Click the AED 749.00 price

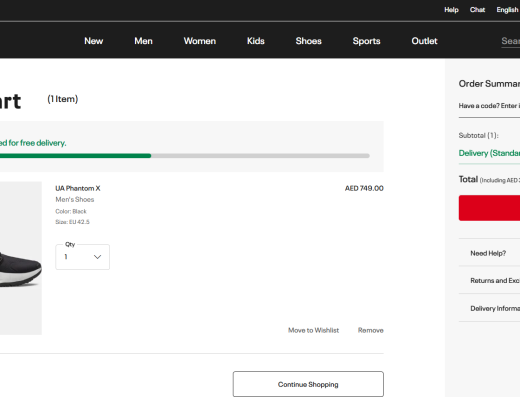tap(364, 188)
